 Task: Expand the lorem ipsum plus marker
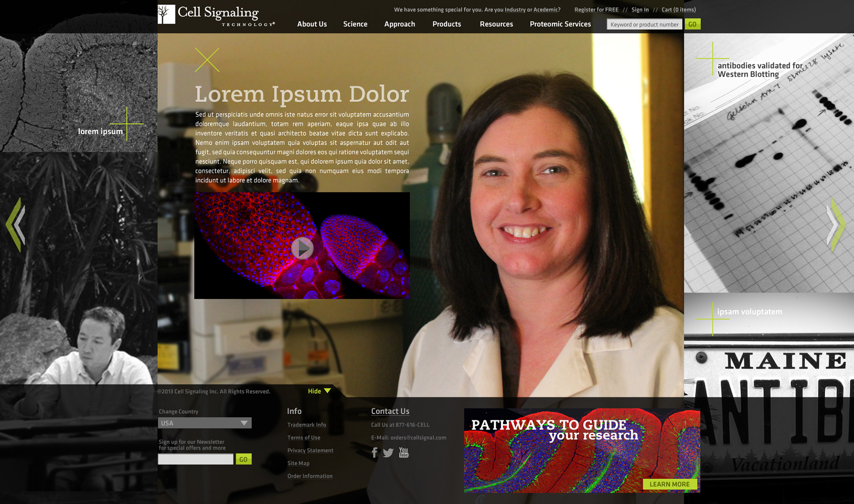127,124
